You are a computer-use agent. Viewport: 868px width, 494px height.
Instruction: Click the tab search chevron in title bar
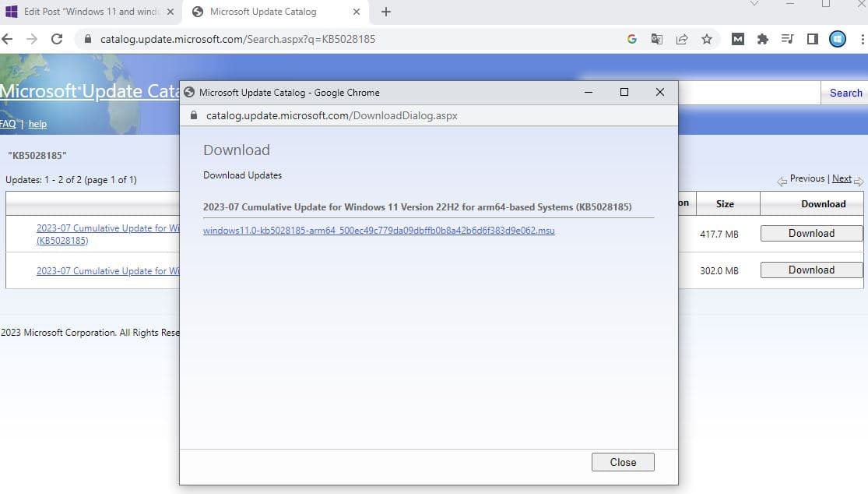pyautogui.click(x=754, y=3)
